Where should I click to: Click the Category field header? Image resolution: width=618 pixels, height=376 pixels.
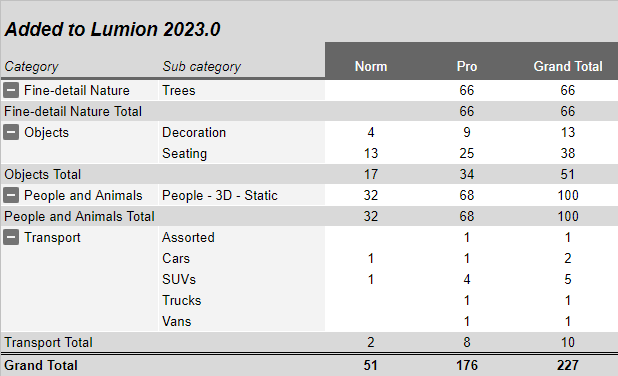32,67
